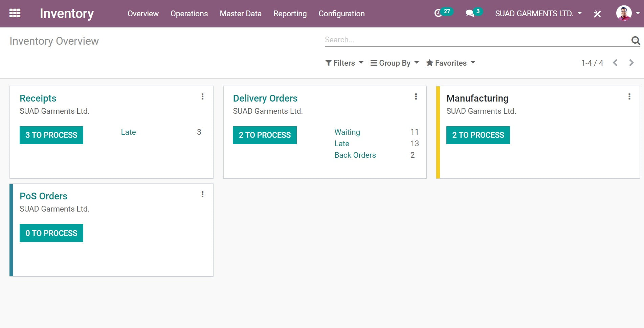Open the user avatar menu

[628, 13]
